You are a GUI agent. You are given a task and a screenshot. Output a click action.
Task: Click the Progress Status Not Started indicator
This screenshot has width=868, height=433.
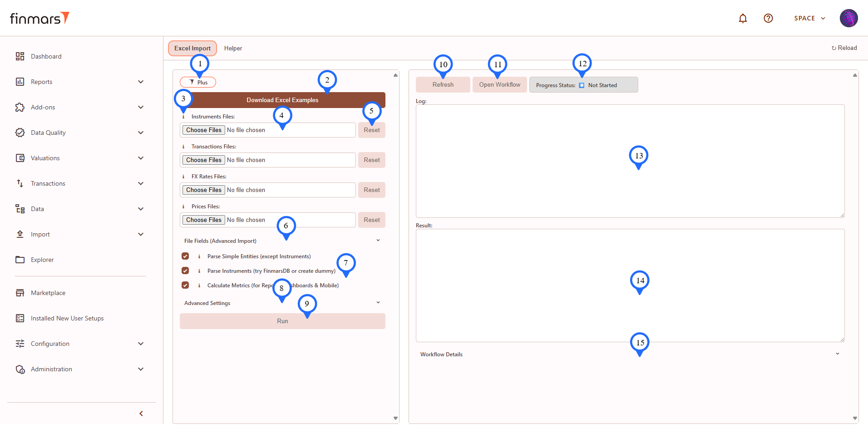point(584,85)
